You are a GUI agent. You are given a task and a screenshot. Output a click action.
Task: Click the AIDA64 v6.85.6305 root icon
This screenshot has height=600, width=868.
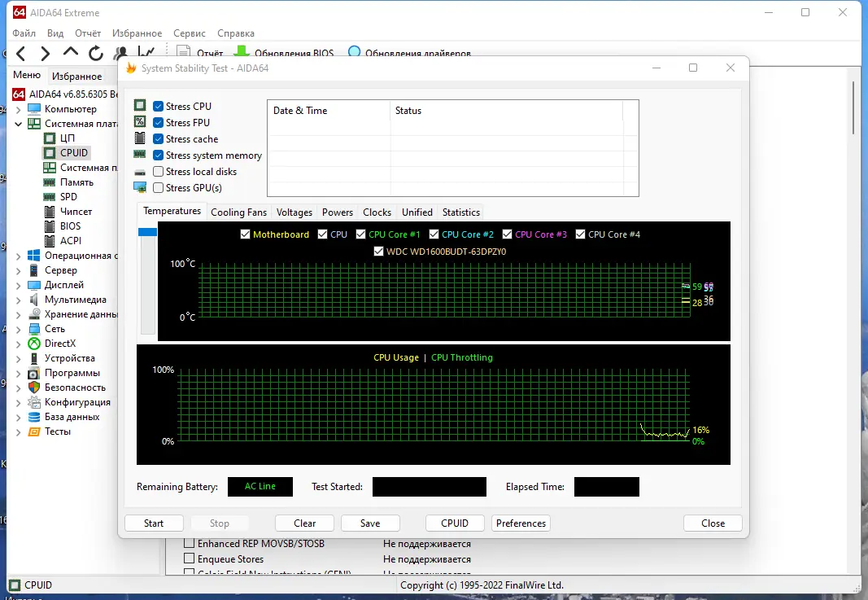(x=18, y=94)
